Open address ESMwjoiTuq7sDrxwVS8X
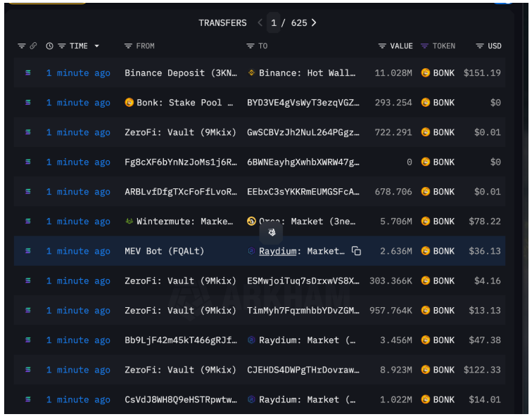532x419 pixels. pos(303,281)
